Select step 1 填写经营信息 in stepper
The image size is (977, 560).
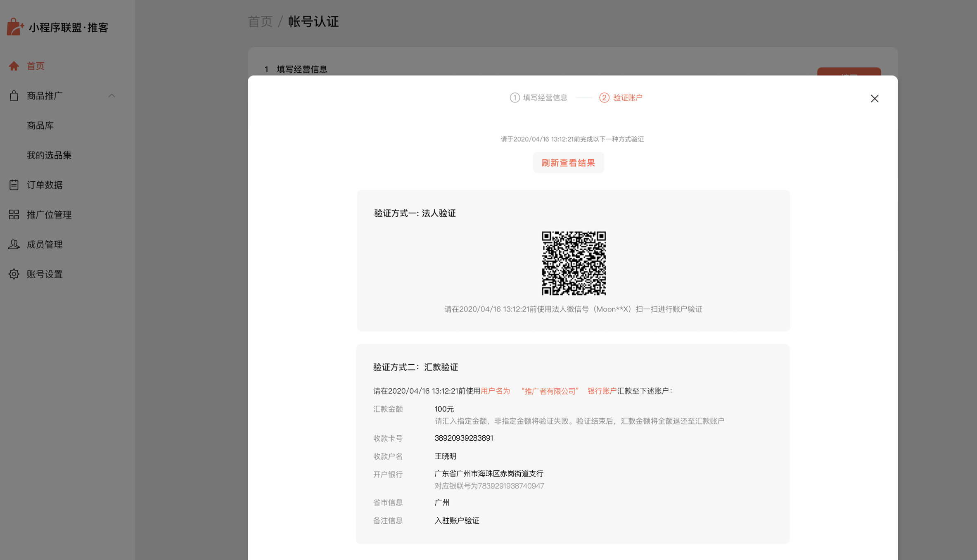[538, 97]
